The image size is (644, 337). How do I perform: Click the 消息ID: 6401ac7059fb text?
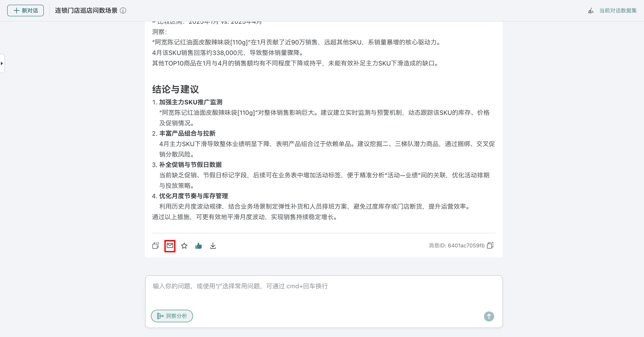456,245
